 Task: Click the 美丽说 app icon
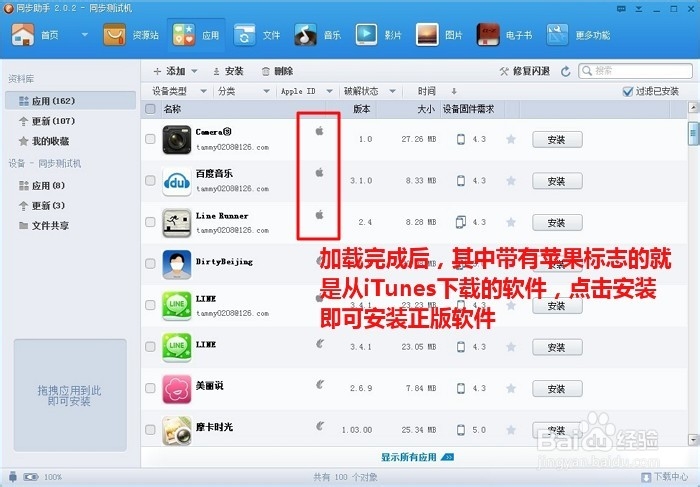click(x=177, y=389)
